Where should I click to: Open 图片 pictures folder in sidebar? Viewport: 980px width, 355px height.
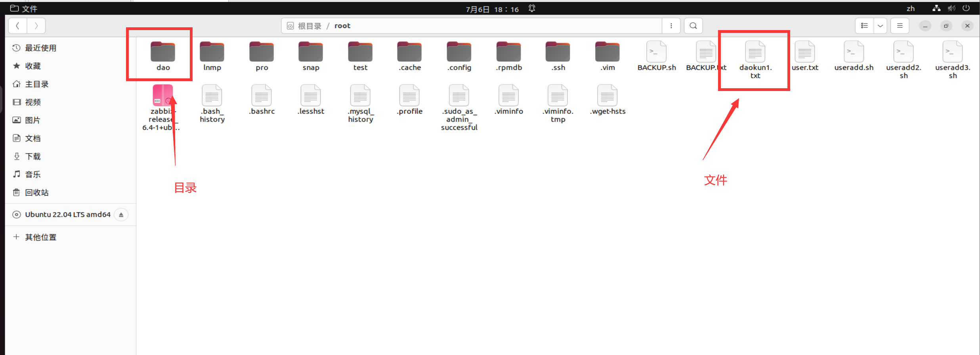tap(71, 120)
